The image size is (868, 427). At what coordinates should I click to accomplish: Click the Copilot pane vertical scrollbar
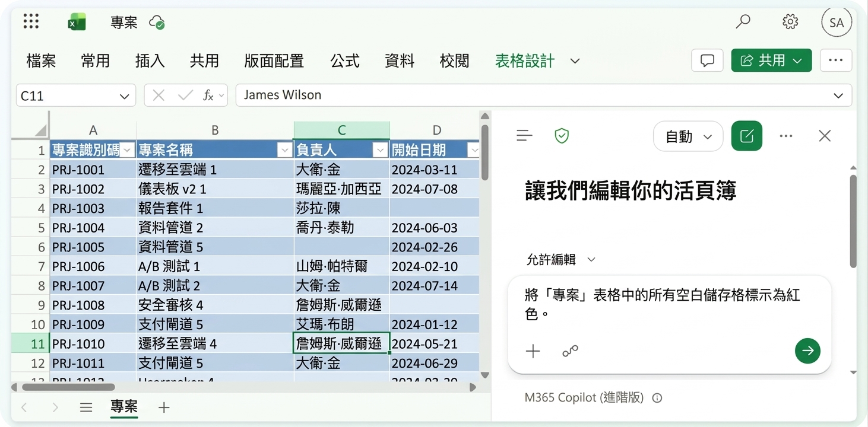tap(853, 221)
